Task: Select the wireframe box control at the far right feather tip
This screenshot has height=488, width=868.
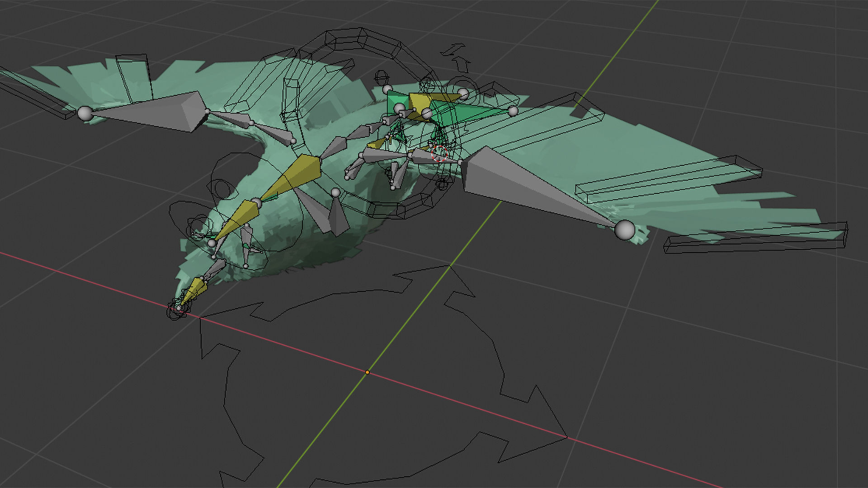Action: click(755, 237)
